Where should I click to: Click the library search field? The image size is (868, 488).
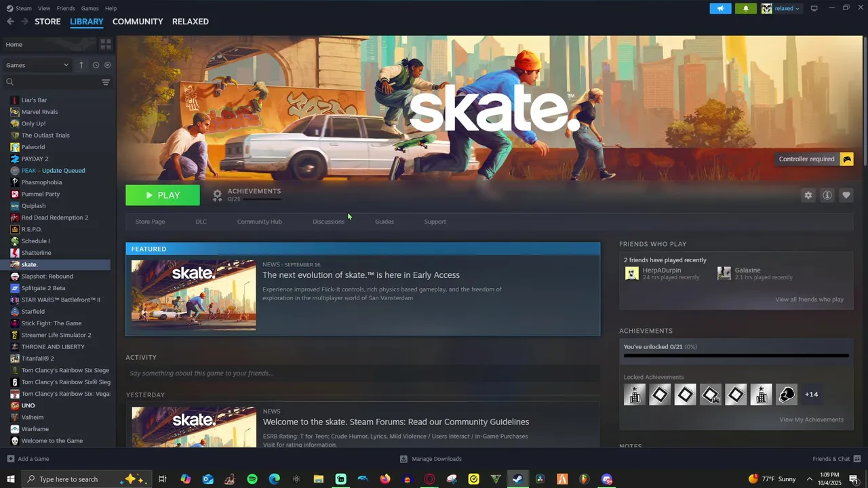coord(51,82)
